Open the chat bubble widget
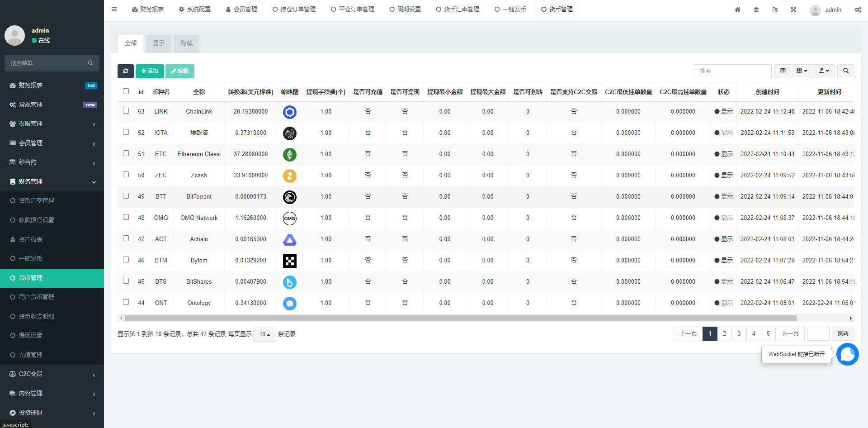868x428 pixels. [x=847, y=354]
